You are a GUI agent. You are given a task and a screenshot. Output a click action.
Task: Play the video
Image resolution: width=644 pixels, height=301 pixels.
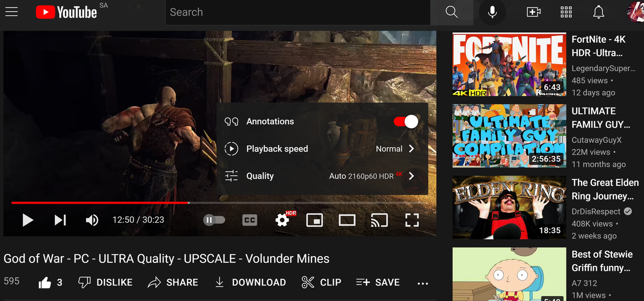coord(28,220)
